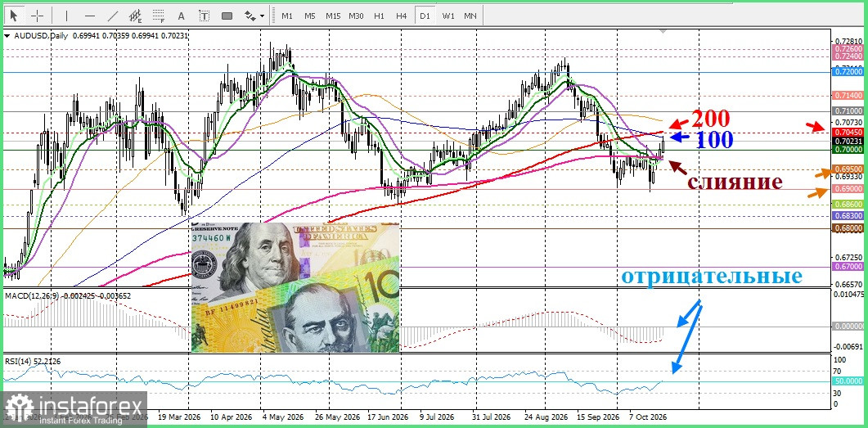Viewport: 868px width, 428px height.
Task: Select the Arrows objects tool
Action: (x=250, y=16)
